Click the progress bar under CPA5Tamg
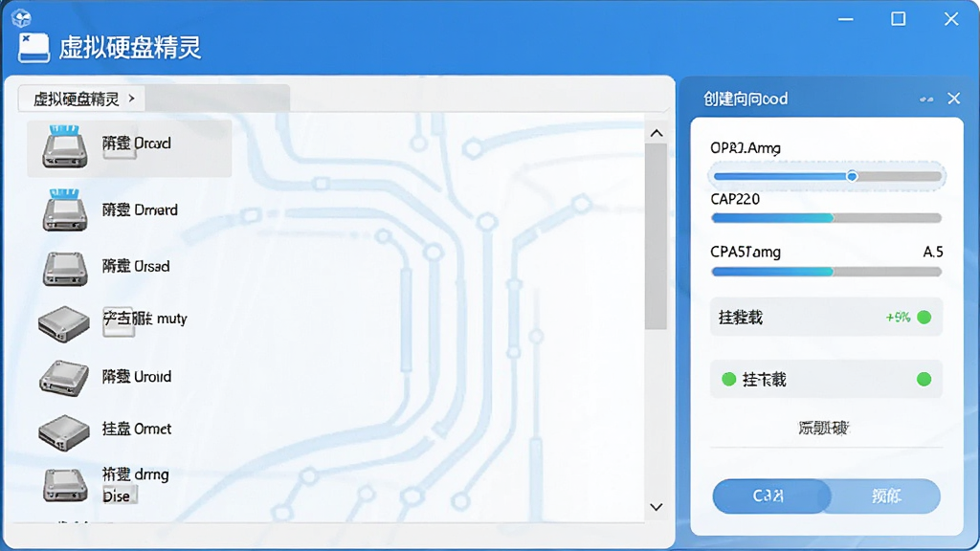 point(826,272)
